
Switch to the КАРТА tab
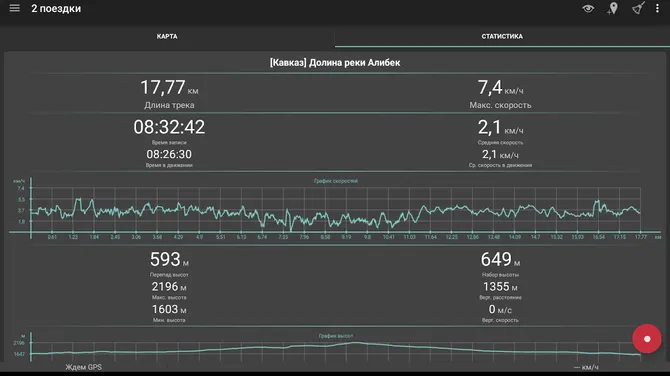click(167, 36)
